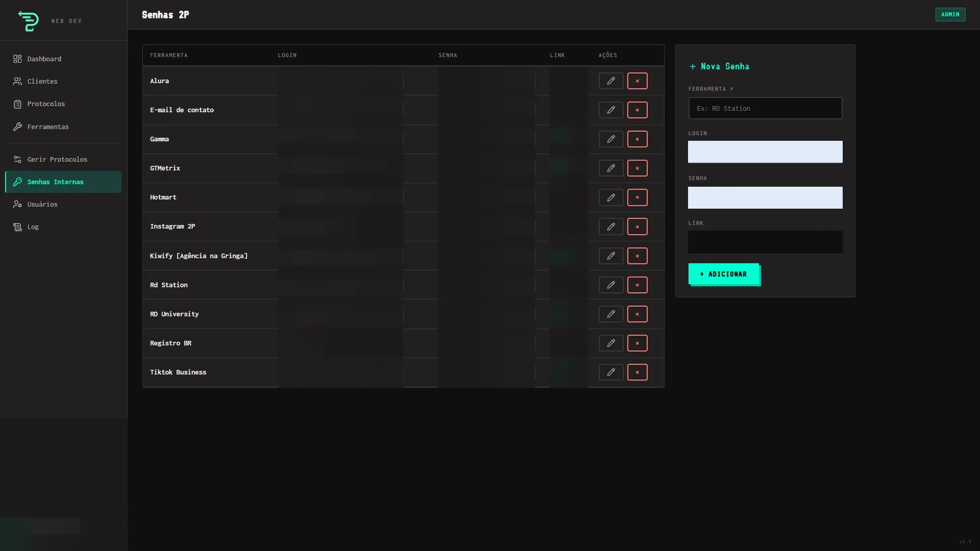This screenshot has width=980, height=551.
Task: Click the ADMIN badge
Action: pos(950,14)
